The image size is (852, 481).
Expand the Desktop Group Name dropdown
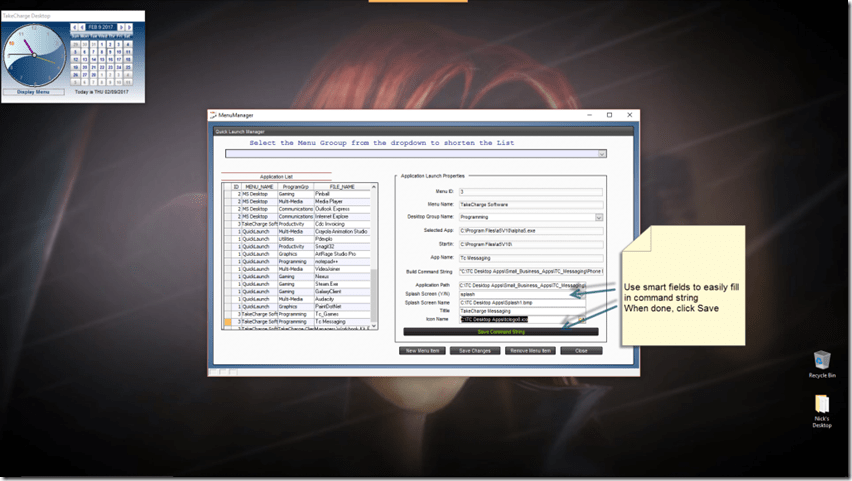pyautogui.click(x=599, y=217)
